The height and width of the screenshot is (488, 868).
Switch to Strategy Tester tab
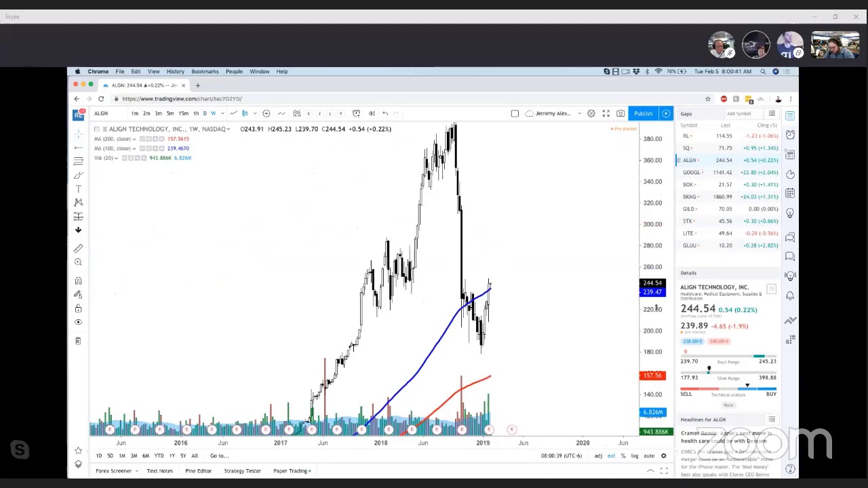pyautogui.click(x=242, y=471)
